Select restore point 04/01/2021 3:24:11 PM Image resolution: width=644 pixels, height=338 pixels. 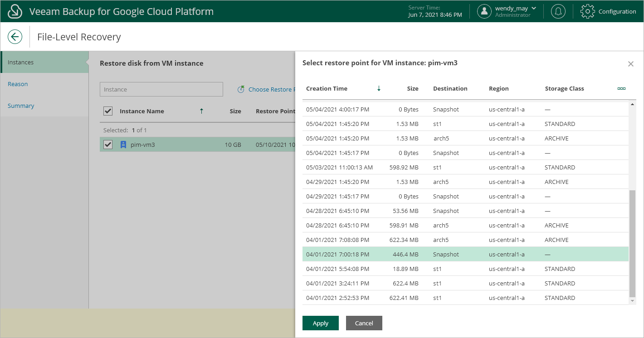pyautogui.click(x=466, y=283)
